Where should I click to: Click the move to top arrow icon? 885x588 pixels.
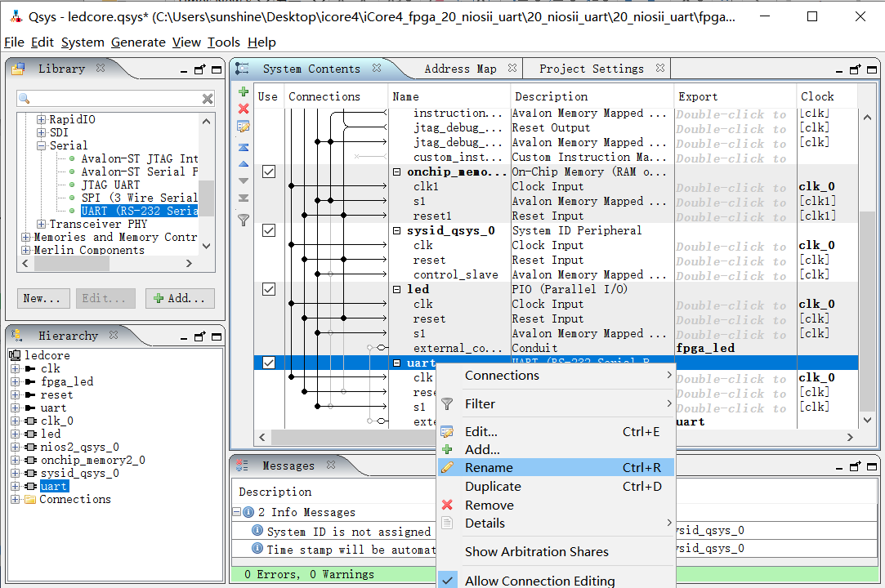(x=243, y=148)
